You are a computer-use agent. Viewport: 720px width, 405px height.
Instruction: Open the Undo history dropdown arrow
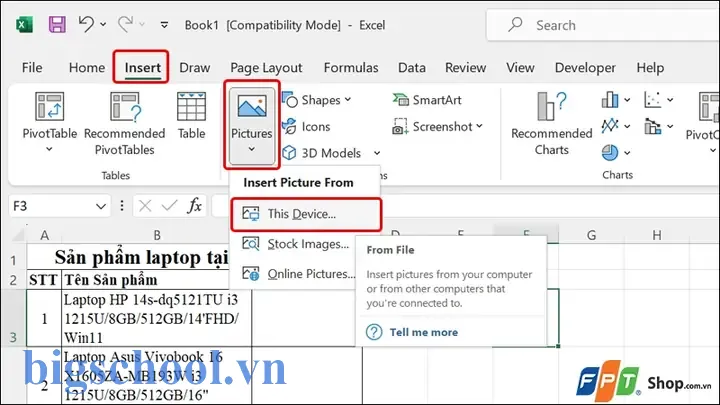[x=103, y=24]
